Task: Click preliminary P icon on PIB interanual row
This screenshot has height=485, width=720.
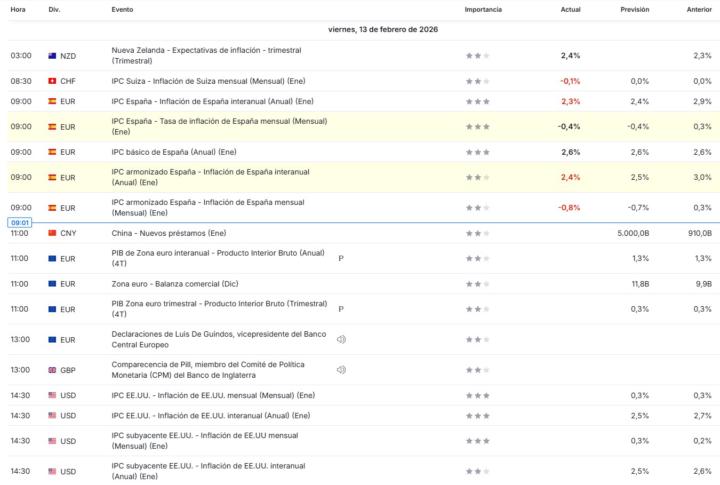Action: pyautogui.click(x=341, y=258)
